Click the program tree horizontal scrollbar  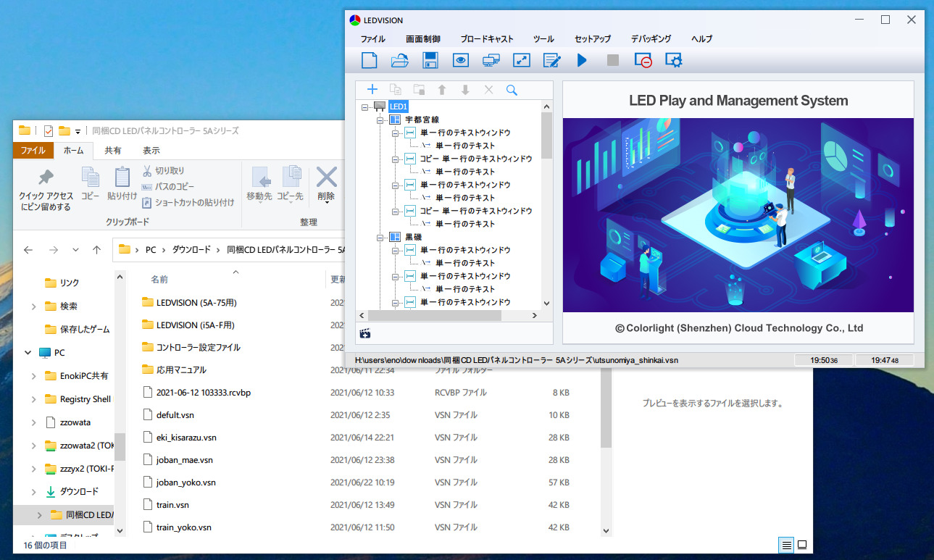(435, 316)
